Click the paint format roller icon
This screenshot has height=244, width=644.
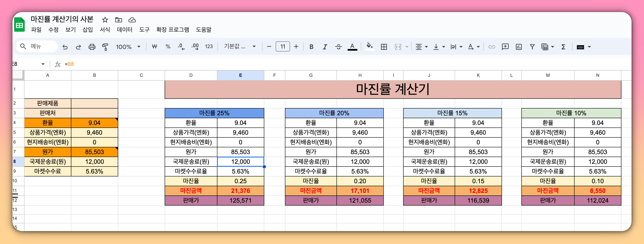point(105,47)
